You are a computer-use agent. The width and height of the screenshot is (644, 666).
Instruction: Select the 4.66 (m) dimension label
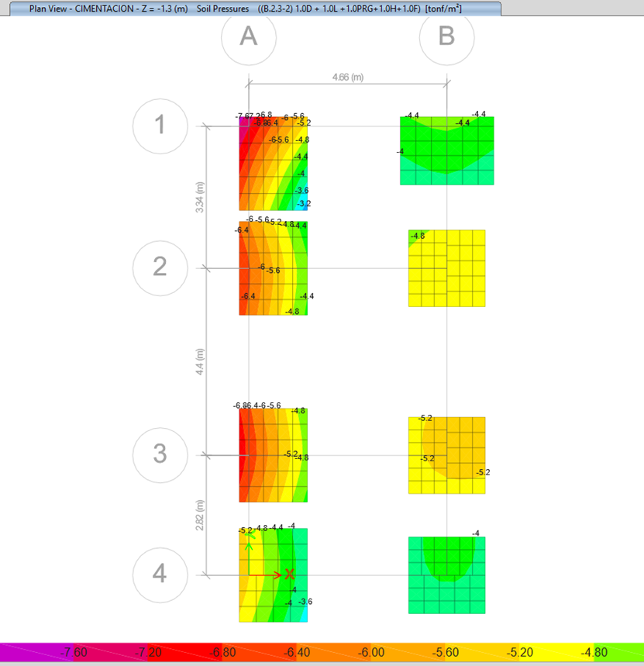pos(347,78)
